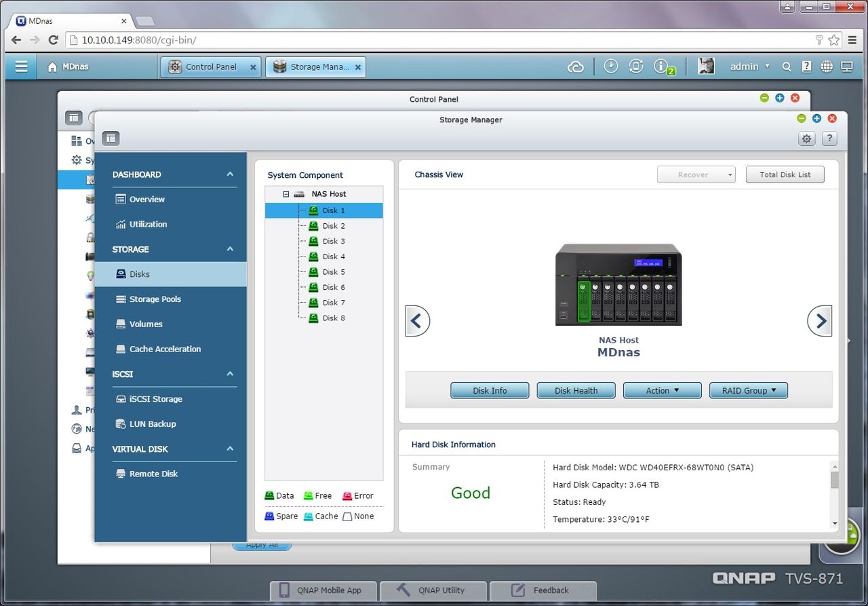Click the admin user avatar
The image size is (868, 606).
tap(706, 67)
